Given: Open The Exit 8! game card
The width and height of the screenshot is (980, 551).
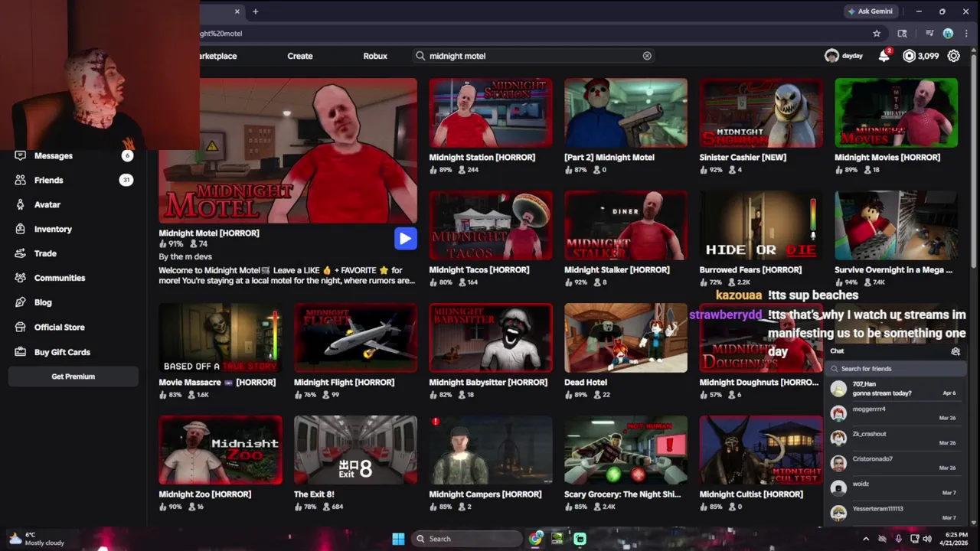Looking at the screenshot, I should (x=355, y=463).
